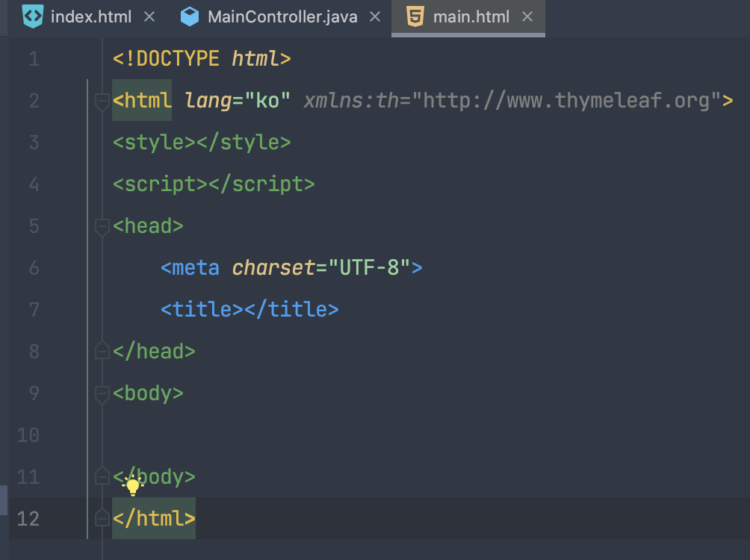Click the index.html file type icon
The width and height of the screenshot is (750, 560).
(x=33, y=16)
